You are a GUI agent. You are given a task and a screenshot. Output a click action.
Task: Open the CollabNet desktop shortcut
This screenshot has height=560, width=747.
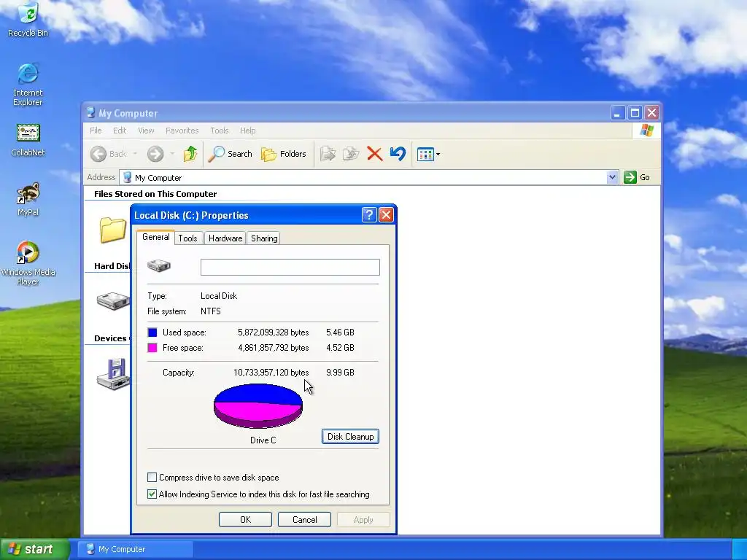coord(28,140)
